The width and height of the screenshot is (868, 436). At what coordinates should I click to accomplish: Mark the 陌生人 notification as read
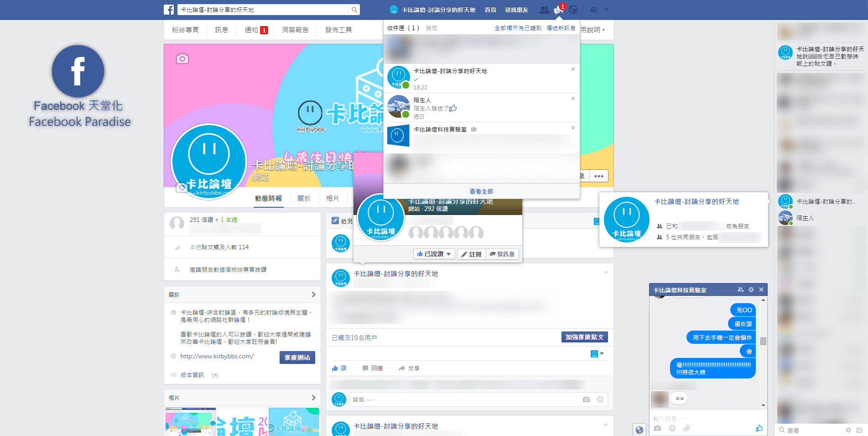[573, 98]
